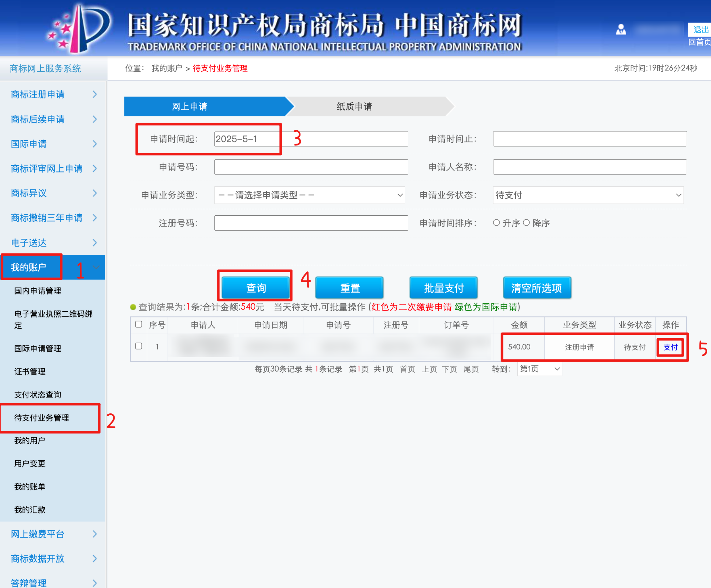Open 我的汇款 in sidebar
This screenshot has height=588, width=711.
30,510
